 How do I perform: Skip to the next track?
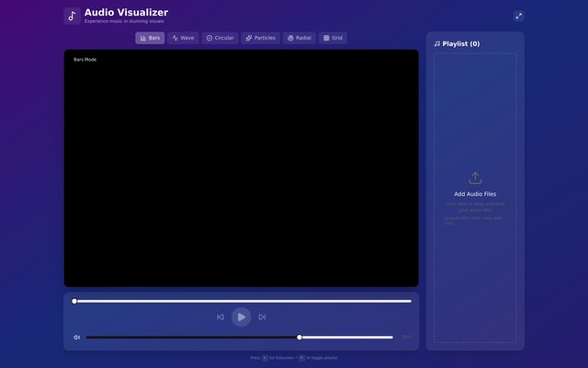tap(262, 317)
